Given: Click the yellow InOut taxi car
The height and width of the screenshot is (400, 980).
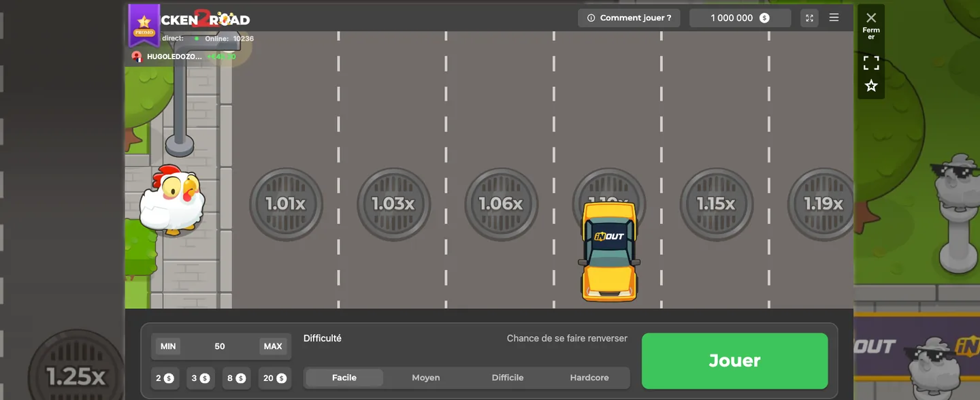Looking at the screenshot, I should point(609,251).
